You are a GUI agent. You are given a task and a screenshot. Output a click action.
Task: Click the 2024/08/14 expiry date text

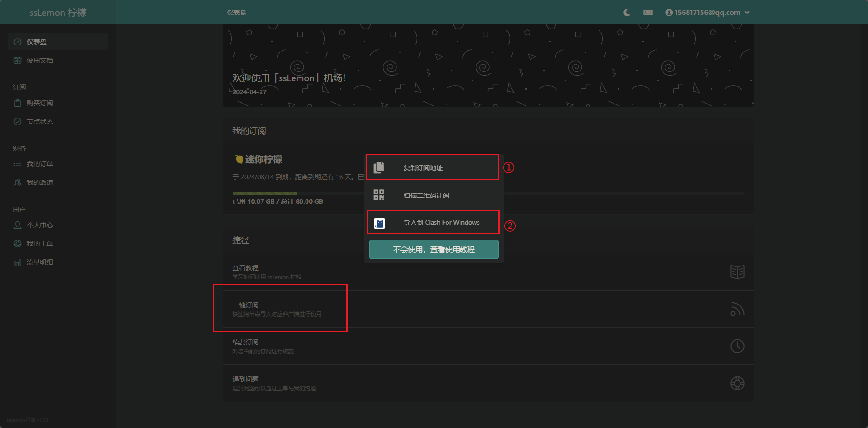click(257, 177)
